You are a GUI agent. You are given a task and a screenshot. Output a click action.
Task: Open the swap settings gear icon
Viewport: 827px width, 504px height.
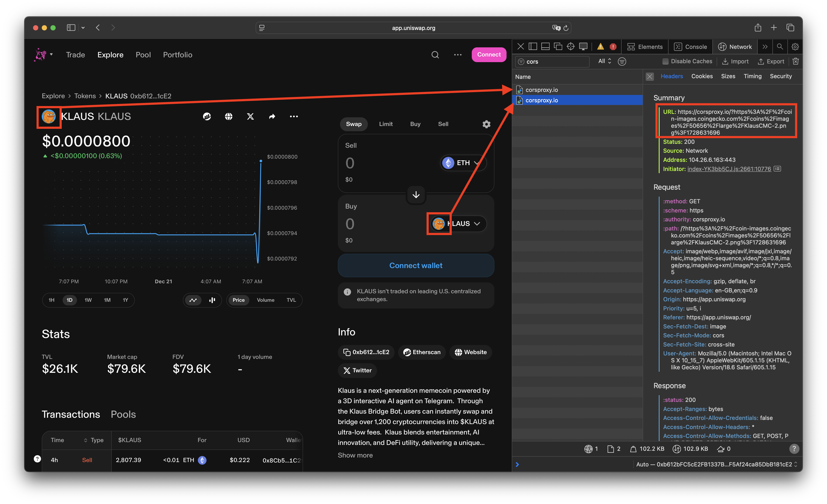pos(486,124)
